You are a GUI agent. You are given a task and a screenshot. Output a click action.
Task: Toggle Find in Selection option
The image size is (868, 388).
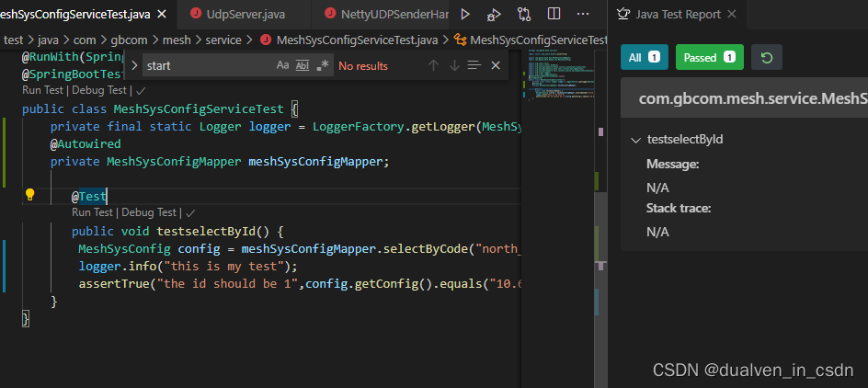click(474, 65)
